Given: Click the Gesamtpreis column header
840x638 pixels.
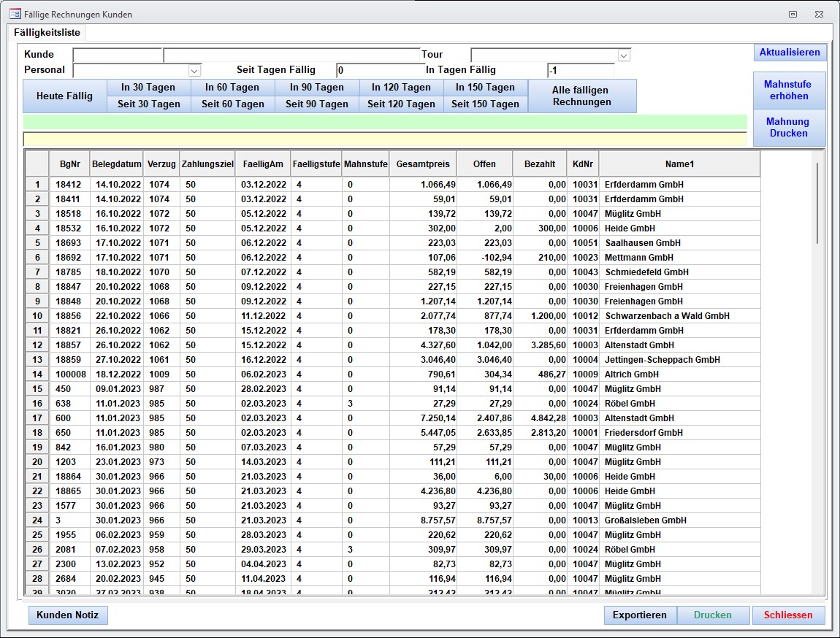Looking at the screenshot, I should (x=423, y=164).
